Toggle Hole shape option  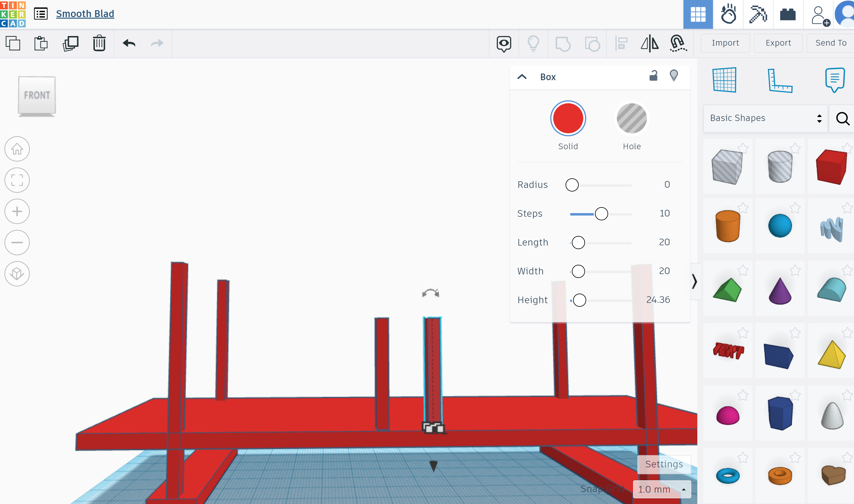pyautogui.click(x=632, y=118)
